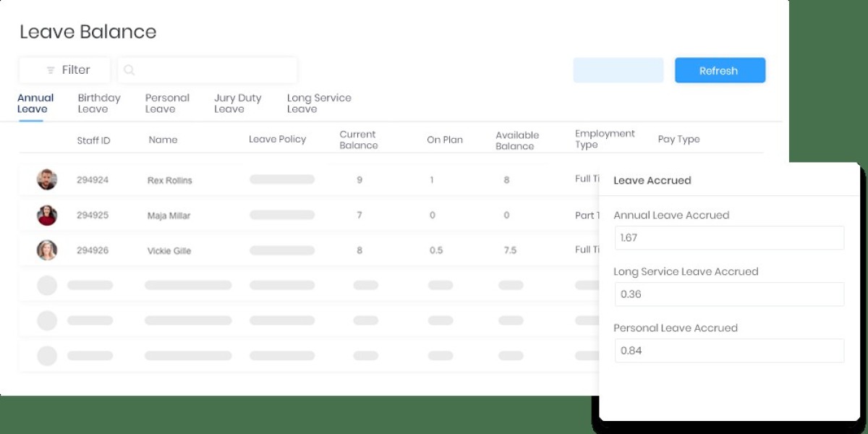Open the Long Service Leave tab

(318, 103)
